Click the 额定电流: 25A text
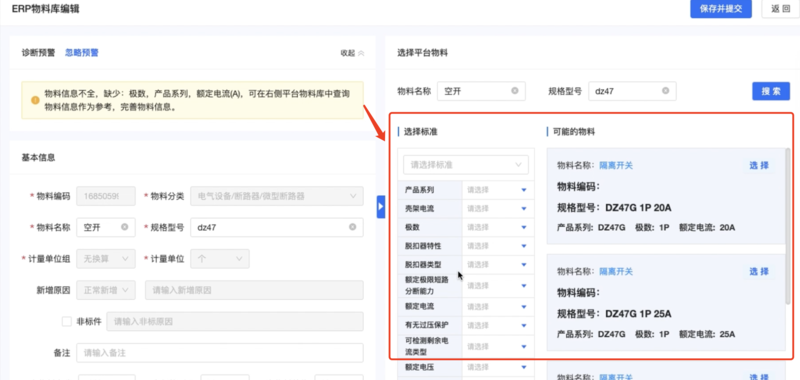The image size is (800, 380). point(707,334)
